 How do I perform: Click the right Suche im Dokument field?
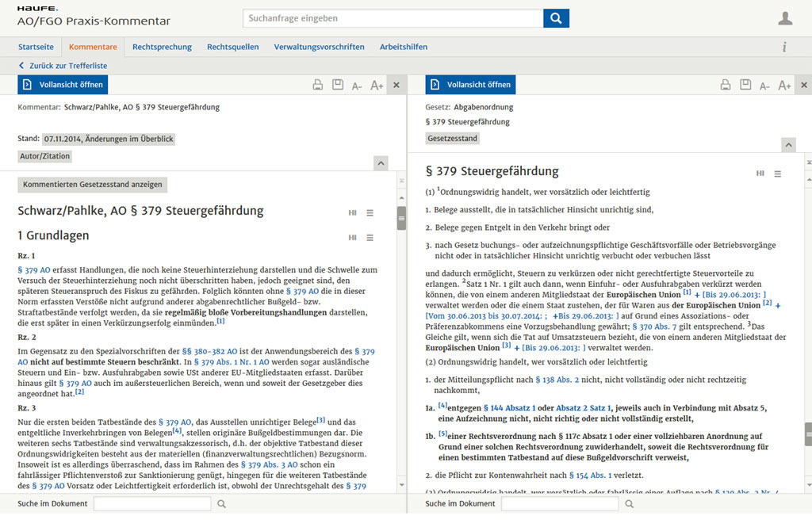(560, 503)
